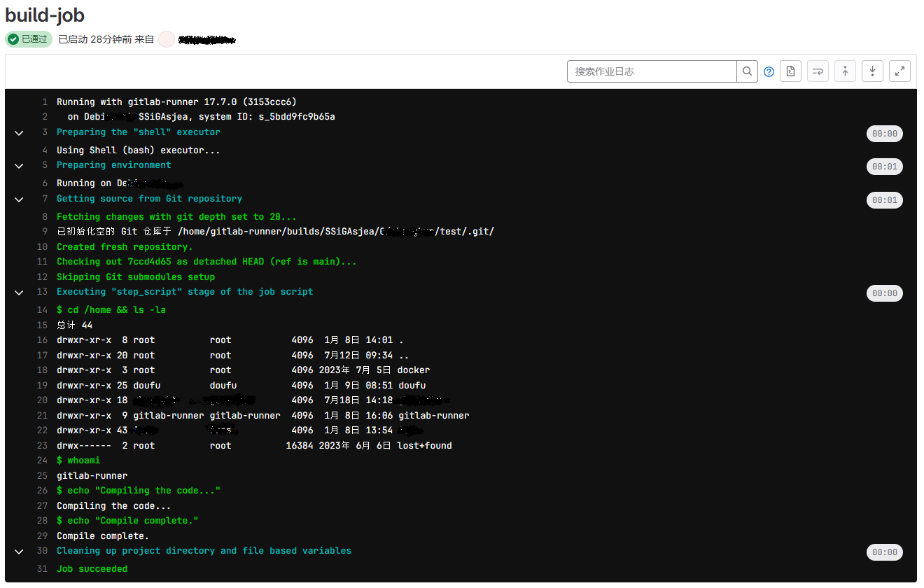The width and height of the screenshot is (924, 588).
Task: Click the user avatar next to 来自
Action: point(167,39)
